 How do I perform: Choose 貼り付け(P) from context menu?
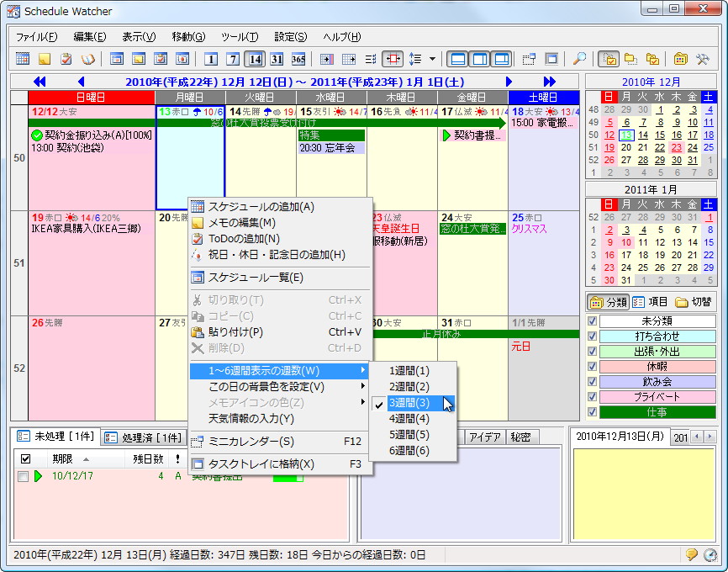point(279,332)
